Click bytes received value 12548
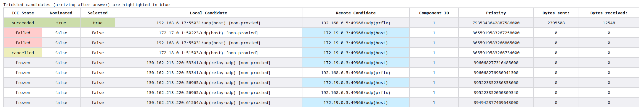Screen dimensions: 644x107 pos(609,23)
